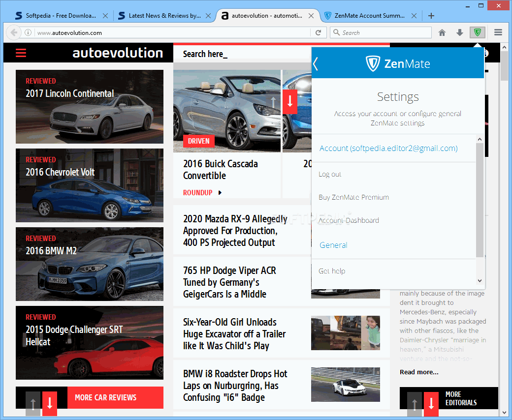The height and width of the screenshot is (420, 512).
Task: Click the autoevolution logo
Action: (x=118, y=53)
